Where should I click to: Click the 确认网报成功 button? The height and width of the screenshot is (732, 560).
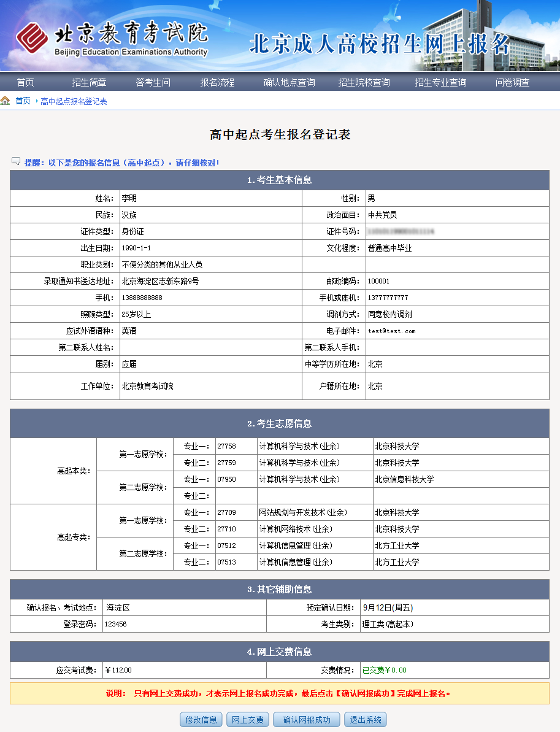click(x=307, y=720)
